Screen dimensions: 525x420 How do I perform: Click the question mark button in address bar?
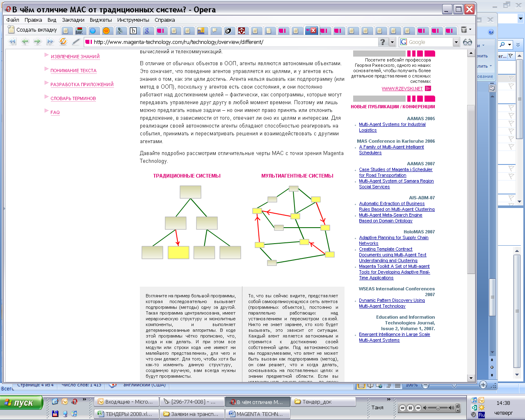coord(383,42)
